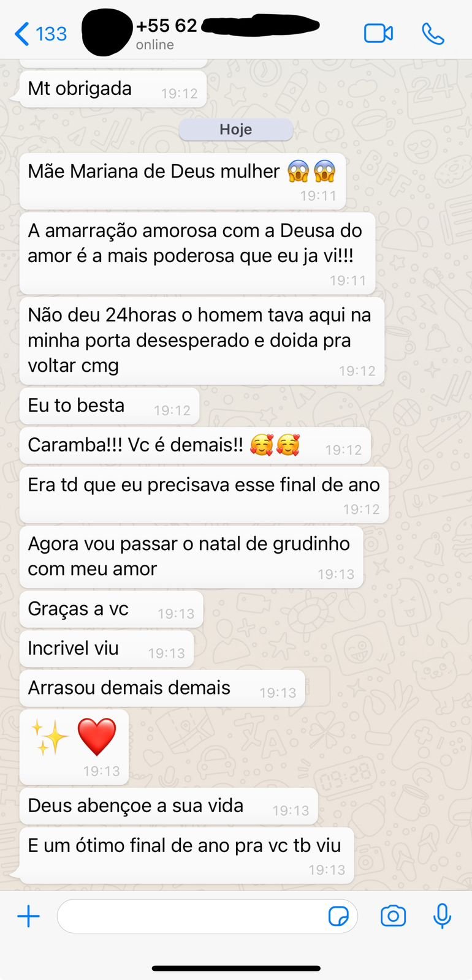Open the sticker picker in the message field
The width and height of the screenshot is (472, 980).
point(338,917)
